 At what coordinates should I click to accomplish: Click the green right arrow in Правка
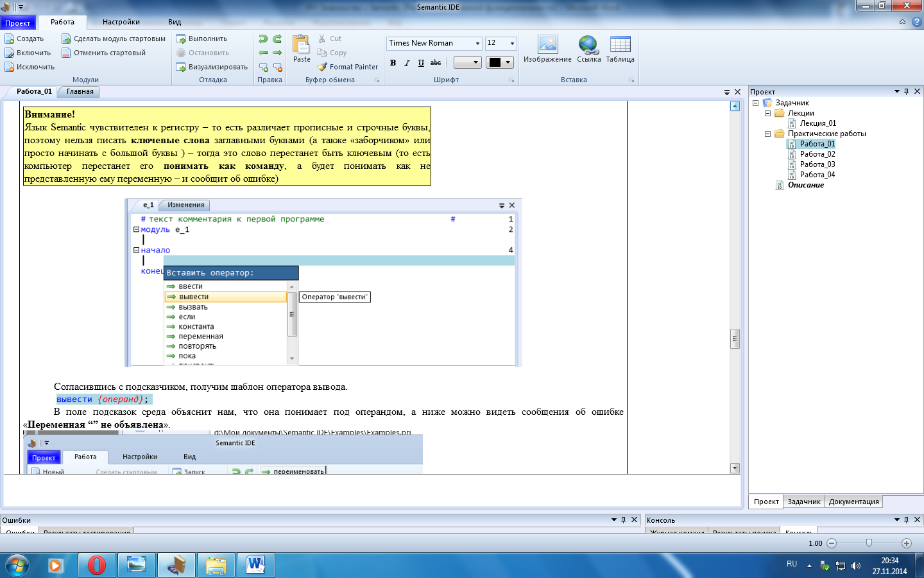[x=277, y=53]
